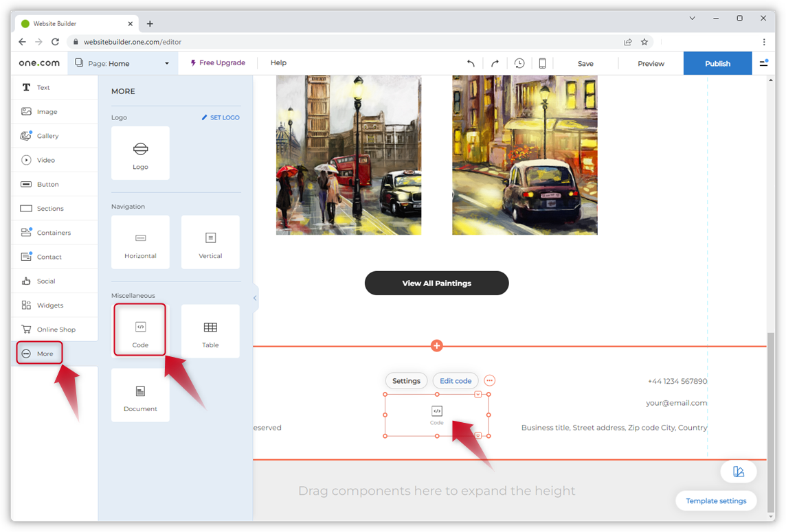Select the Contact sidebar item

[x=54, y=257]
